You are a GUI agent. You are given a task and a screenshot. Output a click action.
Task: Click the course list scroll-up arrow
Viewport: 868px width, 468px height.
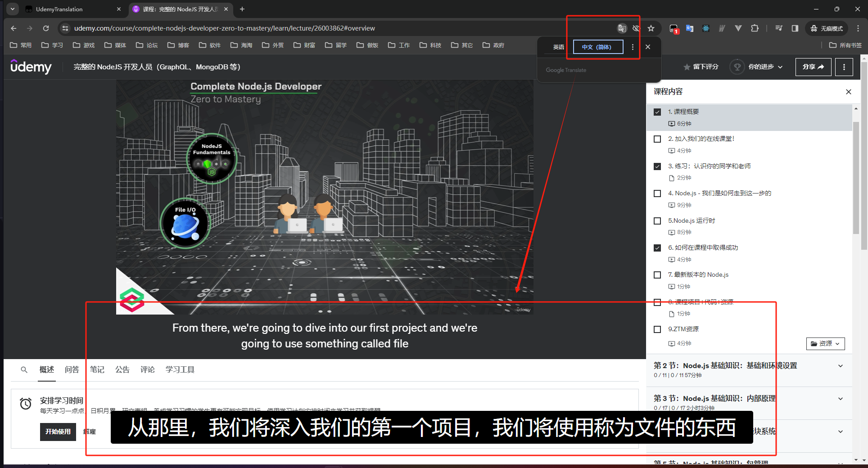(856, 109)
